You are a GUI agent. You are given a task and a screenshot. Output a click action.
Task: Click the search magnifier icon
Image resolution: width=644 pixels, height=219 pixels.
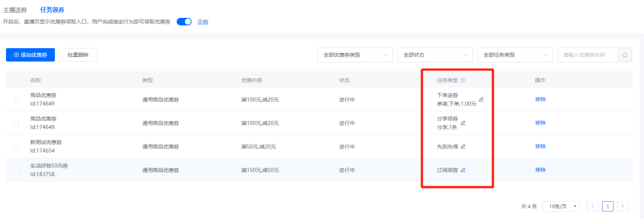pos(625,55)
